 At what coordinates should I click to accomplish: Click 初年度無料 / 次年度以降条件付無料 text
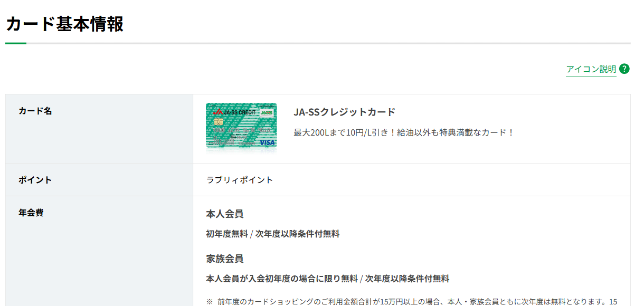pyautogui.click(x=273, y=234)
